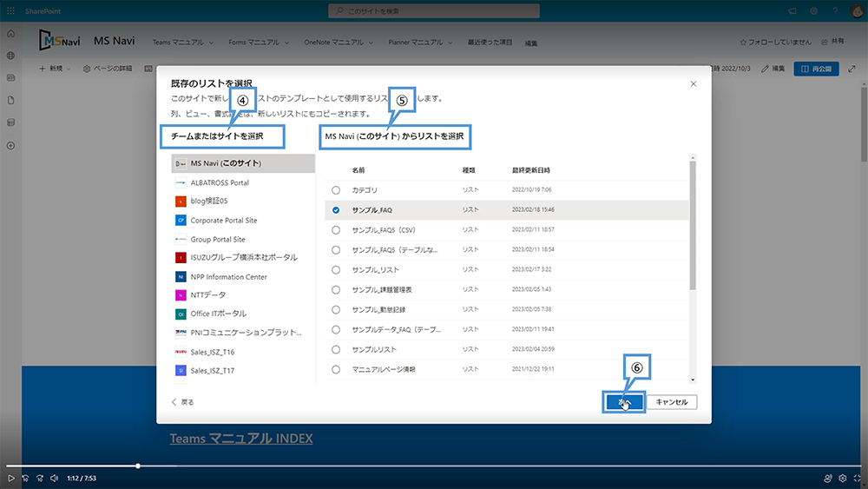Select the サンプル_勤怠記録 radio button
This screenshot has width=868, height=489.
point(336,309)
